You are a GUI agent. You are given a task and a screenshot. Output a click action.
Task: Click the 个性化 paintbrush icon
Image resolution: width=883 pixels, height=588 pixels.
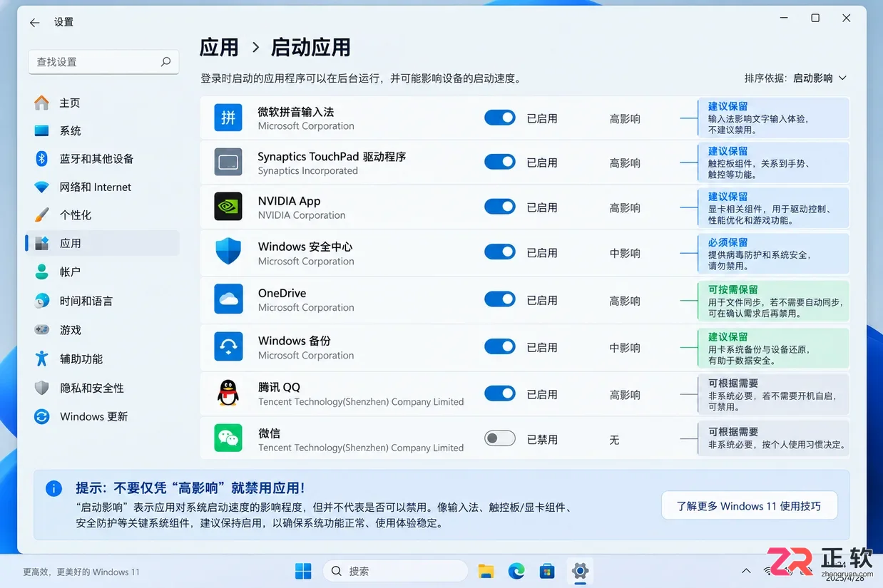click(x=42, y=215)
